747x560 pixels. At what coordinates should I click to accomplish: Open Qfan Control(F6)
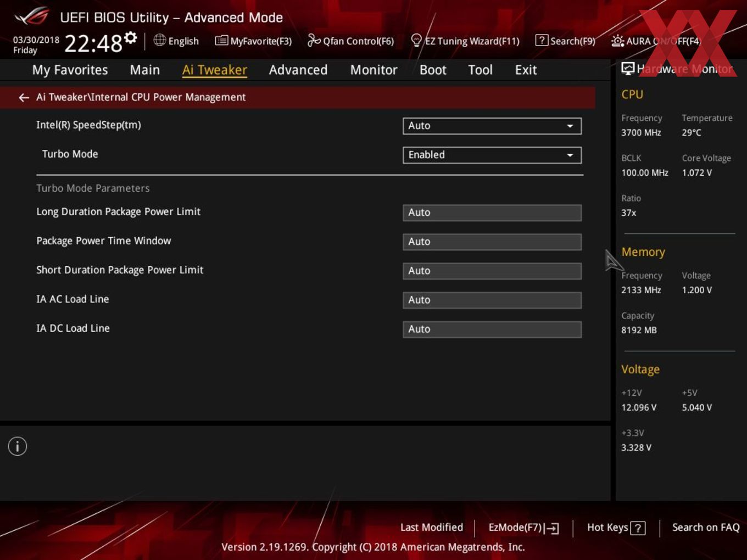(350, 41)
